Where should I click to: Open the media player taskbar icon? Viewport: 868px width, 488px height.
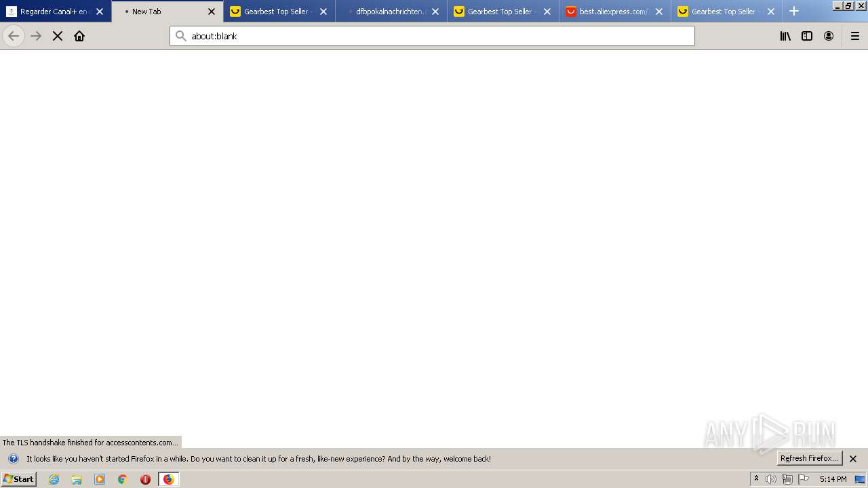[x=100, y=479]
